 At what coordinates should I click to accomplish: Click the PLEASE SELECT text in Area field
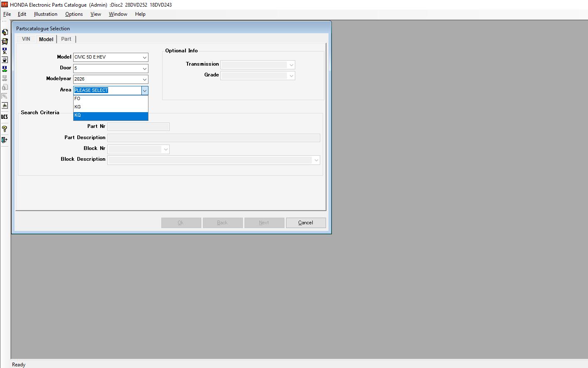pos(91,90)
